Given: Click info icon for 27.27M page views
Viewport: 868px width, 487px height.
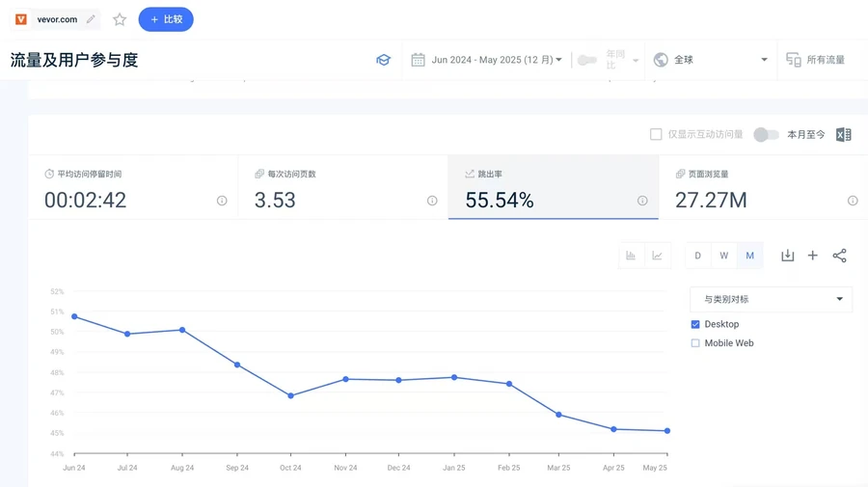Looking at the screenshot, I should coord(853,201).
